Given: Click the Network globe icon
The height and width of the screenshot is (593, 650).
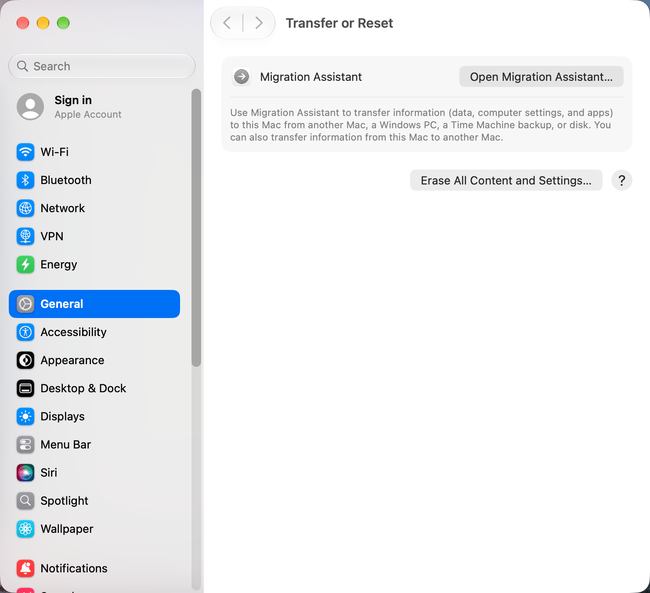Looking at the screenshot, I should tap(25, 208).
